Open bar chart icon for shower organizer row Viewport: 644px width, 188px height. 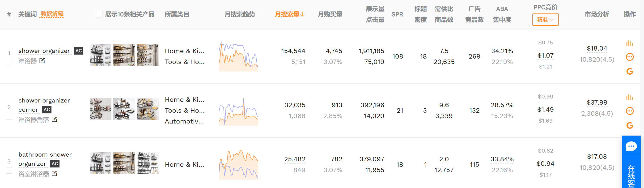[x=630, y=43]
